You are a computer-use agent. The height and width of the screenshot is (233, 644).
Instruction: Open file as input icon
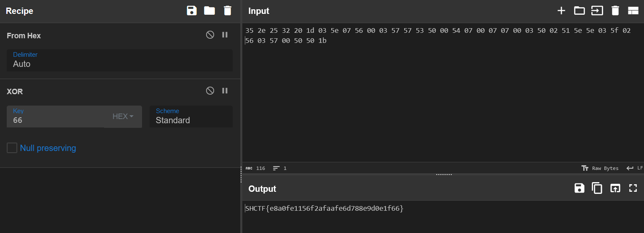coord(597,11)
